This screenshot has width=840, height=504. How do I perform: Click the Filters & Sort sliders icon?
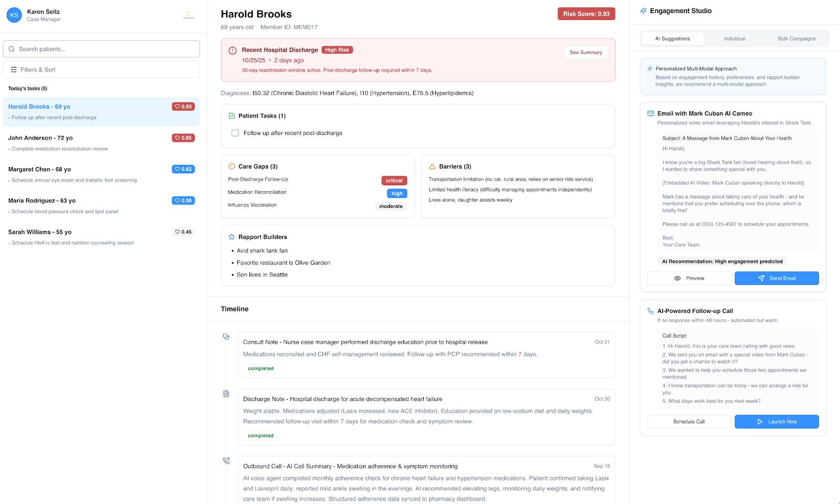pos(14,69)
